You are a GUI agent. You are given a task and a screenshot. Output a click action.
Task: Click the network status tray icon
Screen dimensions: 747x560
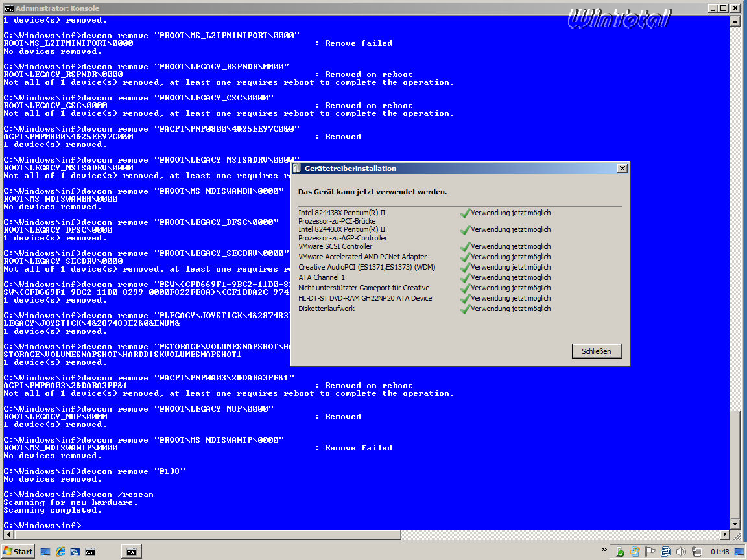tap(697, 552)
